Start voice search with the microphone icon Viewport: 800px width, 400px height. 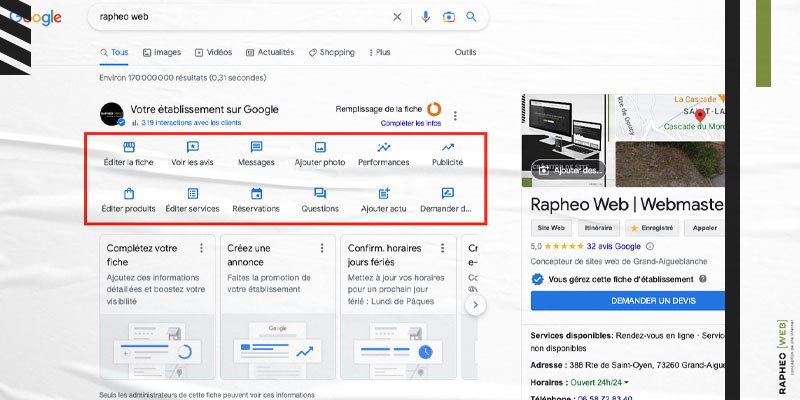pyautogui.click(x=426, y=17)
